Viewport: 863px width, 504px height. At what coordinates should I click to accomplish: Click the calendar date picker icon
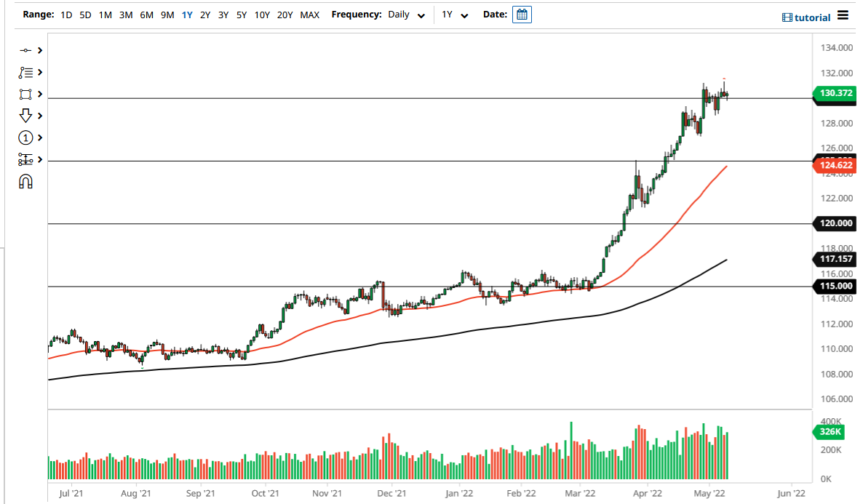point(522,14)
